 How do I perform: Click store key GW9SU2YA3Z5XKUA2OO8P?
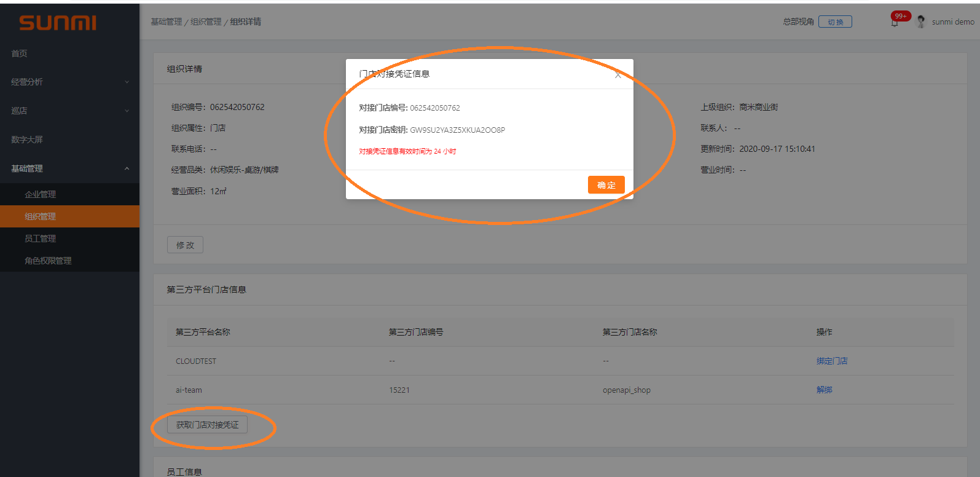458,130
